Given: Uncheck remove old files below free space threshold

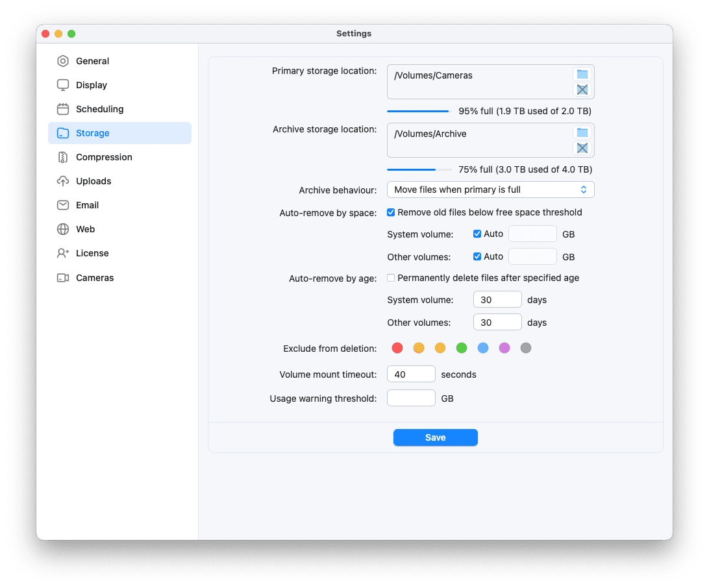Looking at the screenshot, I should pyautogui.click(x=391, y=212).
